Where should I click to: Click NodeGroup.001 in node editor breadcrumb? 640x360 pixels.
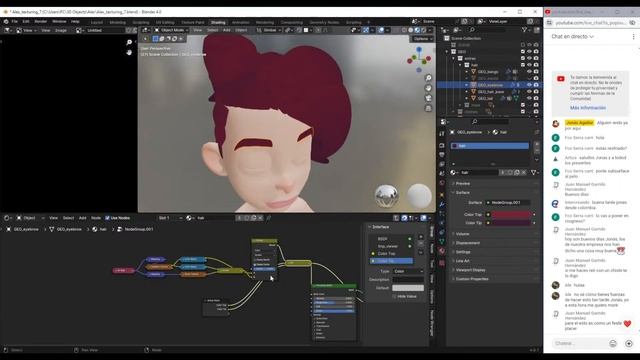click(139, 229)
